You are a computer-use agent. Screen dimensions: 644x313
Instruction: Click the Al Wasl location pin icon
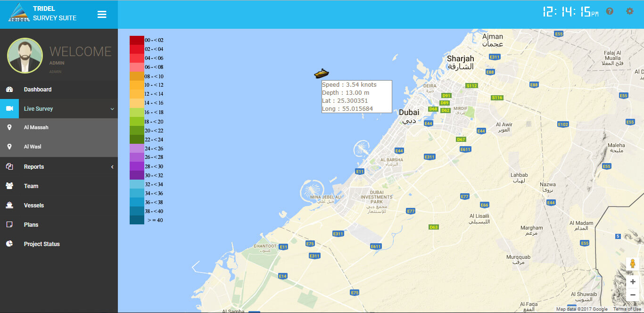pos(9,147)
